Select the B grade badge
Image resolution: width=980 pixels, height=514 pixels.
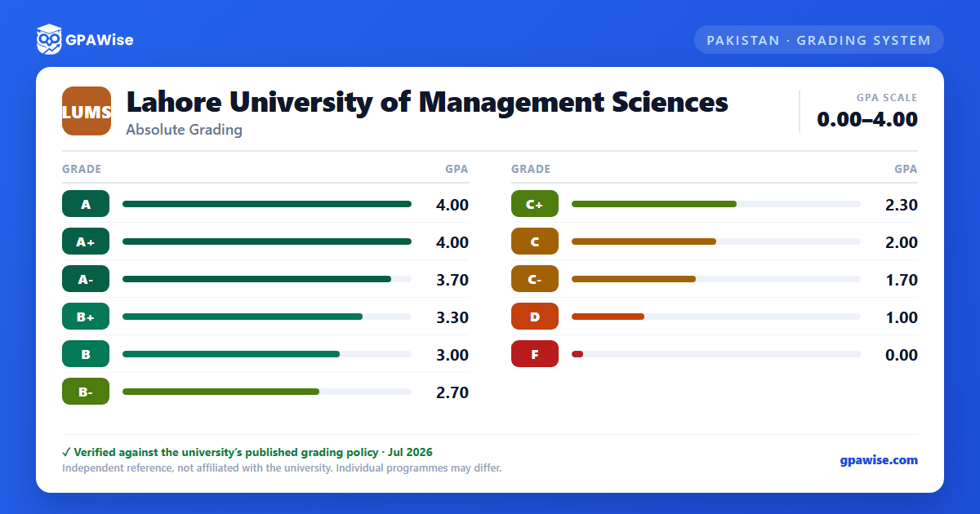click(86, 354)
